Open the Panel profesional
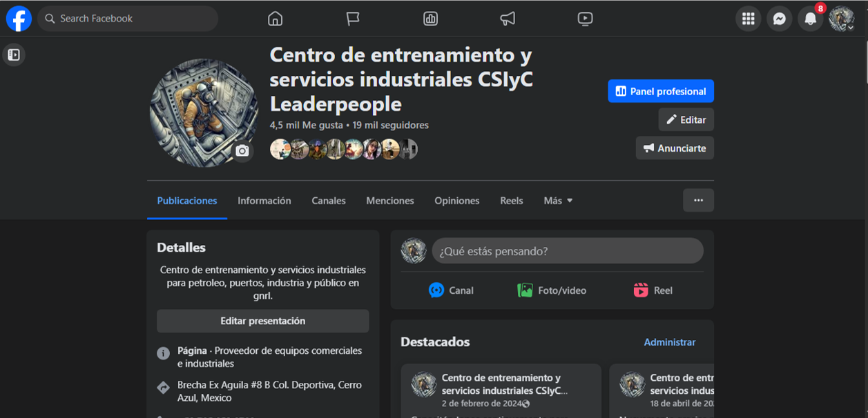This screenshot has width=868, height=418. pos(661,91)
